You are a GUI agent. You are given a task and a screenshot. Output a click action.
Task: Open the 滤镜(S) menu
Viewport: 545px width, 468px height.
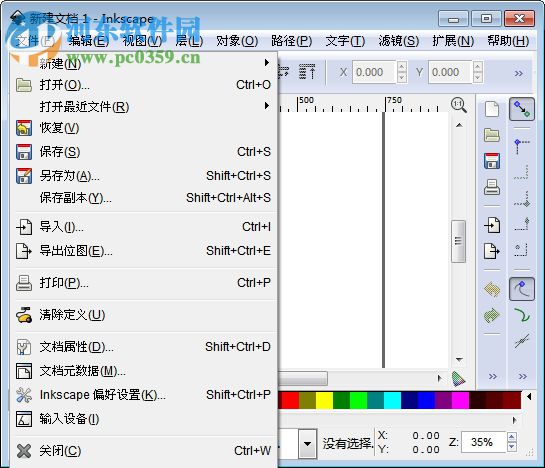pos(399,41)
